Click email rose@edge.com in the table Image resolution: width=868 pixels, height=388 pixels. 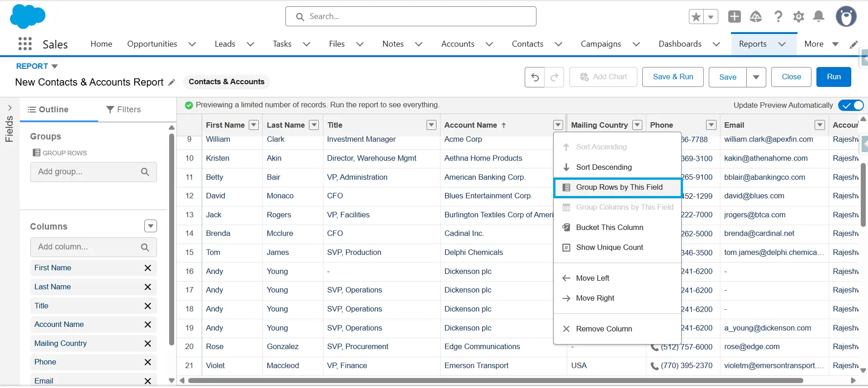click(752, 347)
